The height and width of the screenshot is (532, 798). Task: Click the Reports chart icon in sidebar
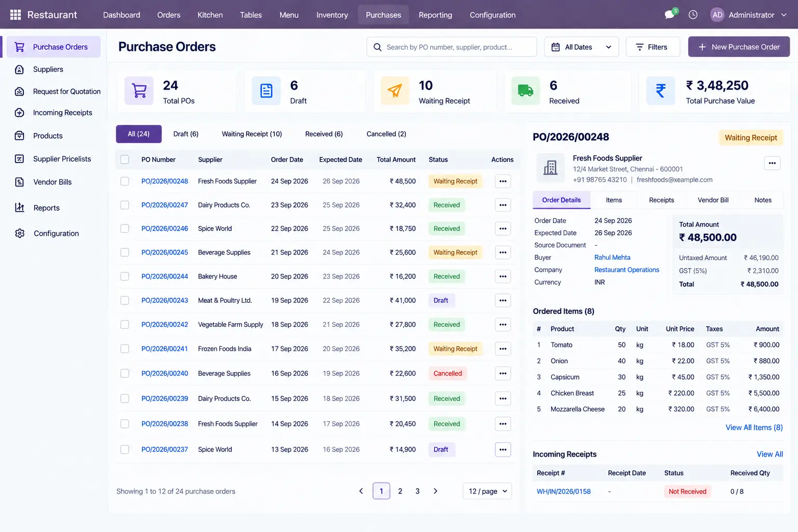click(x=20, y=208)
